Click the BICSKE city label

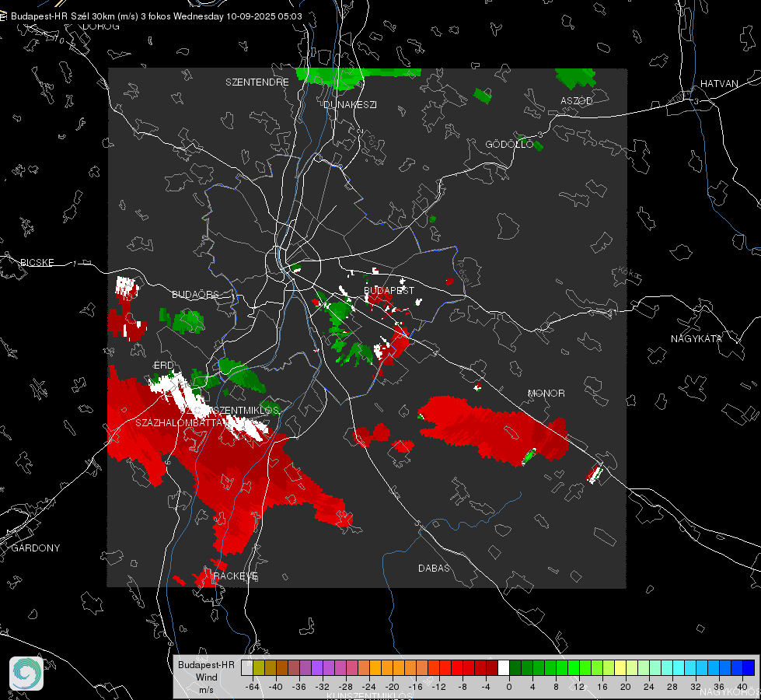[x=37, y=263]
